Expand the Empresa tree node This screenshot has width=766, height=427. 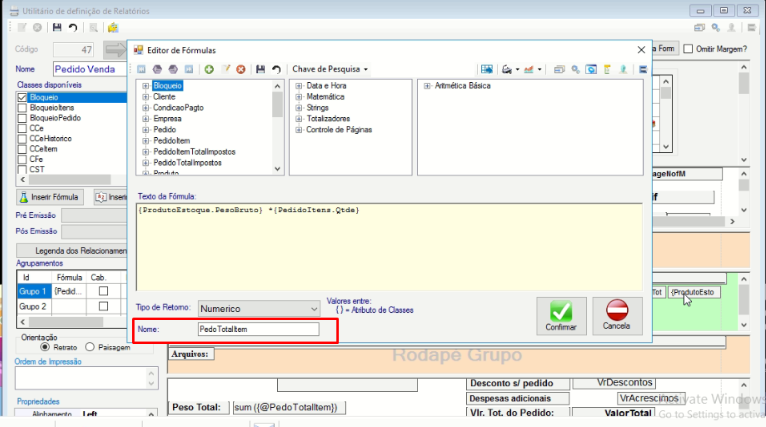click(x=146, y=119)
